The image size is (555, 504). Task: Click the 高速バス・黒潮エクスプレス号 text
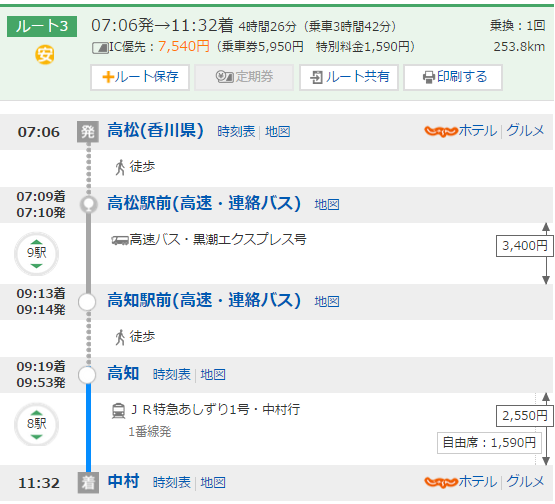218,240
